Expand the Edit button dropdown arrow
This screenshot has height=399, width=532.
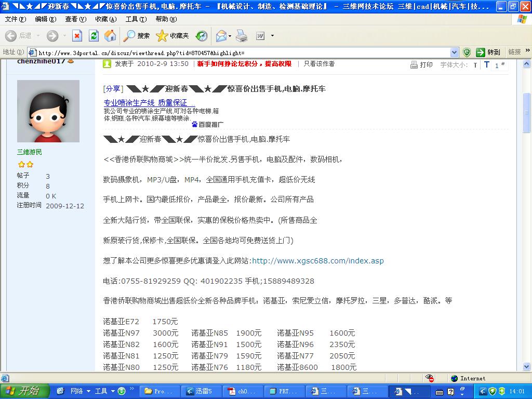coord(272,36)
